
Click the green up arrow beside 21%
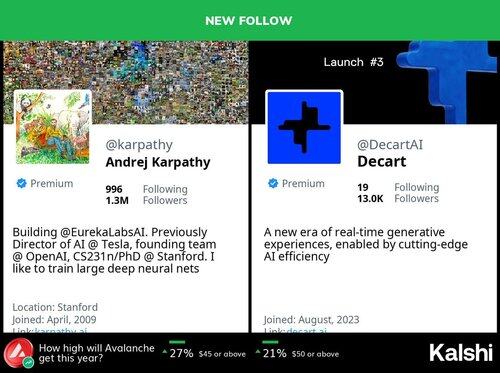click(258, 351)
